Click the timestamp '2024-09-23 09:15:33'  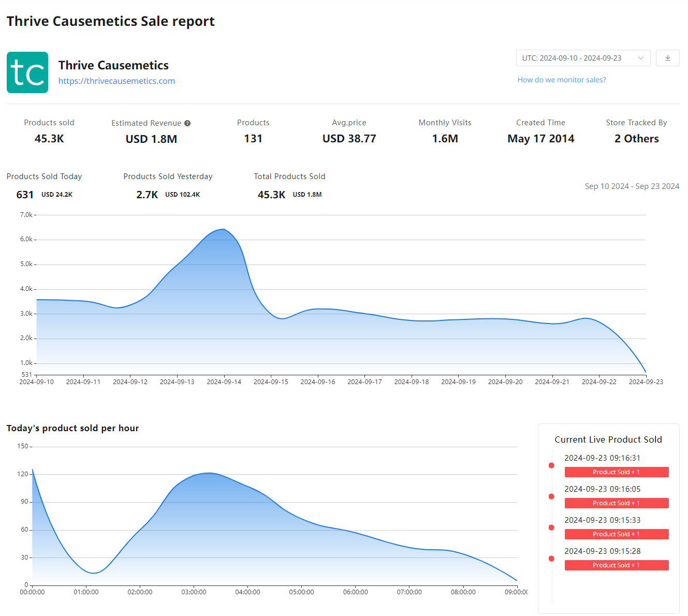(x=602, y=520)
